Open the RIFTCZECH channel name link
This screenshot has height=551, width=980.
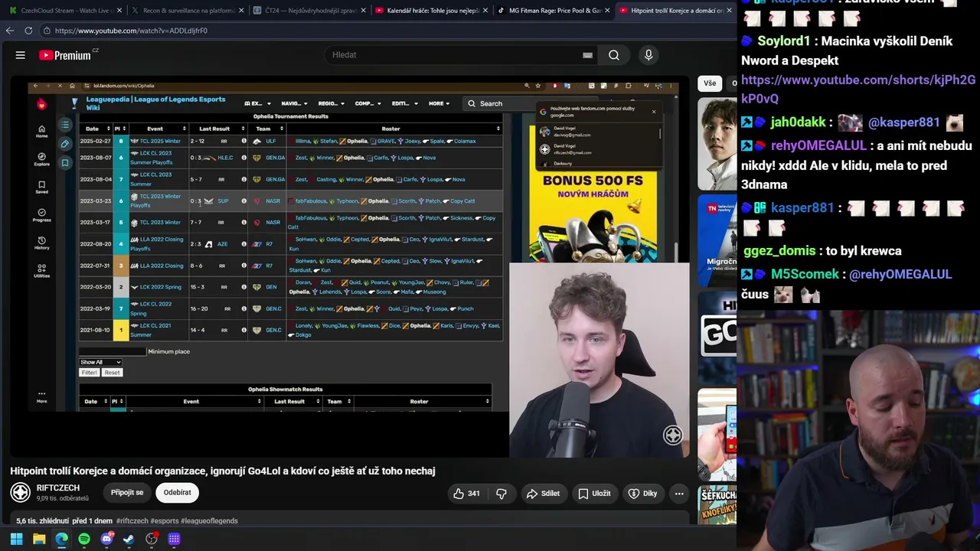point(57,488)
